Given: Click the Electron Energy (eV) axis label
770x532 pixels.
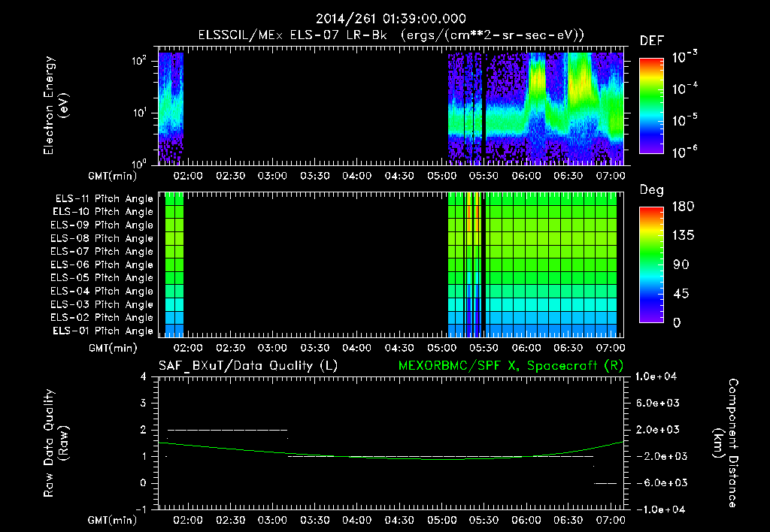Looking at the screenshot, I should [56, 105].
